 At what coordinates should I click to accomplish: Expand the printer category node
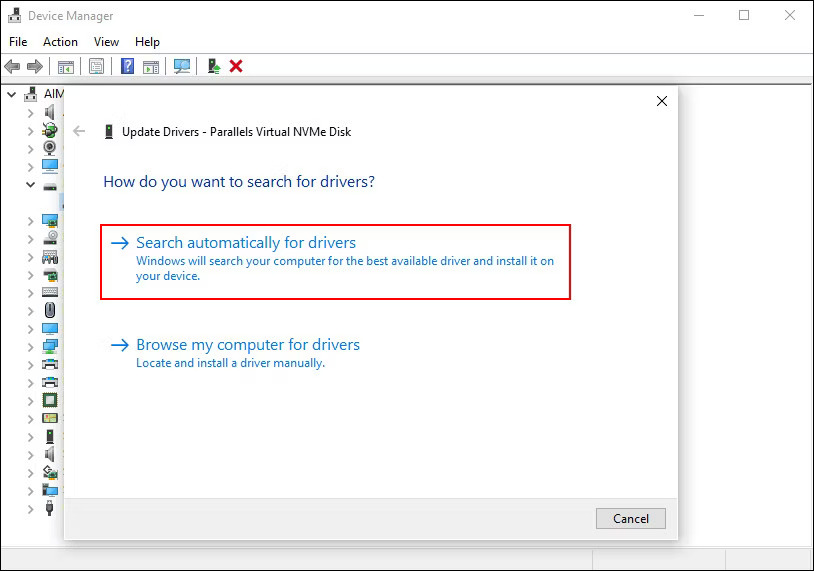(31, 364)
